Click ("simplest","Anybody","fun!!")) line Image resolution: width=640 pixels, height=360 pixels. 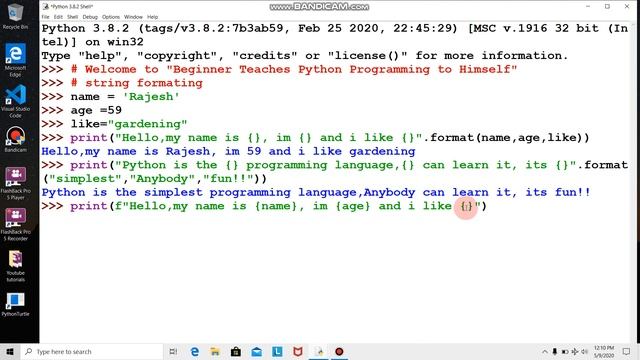154,179
